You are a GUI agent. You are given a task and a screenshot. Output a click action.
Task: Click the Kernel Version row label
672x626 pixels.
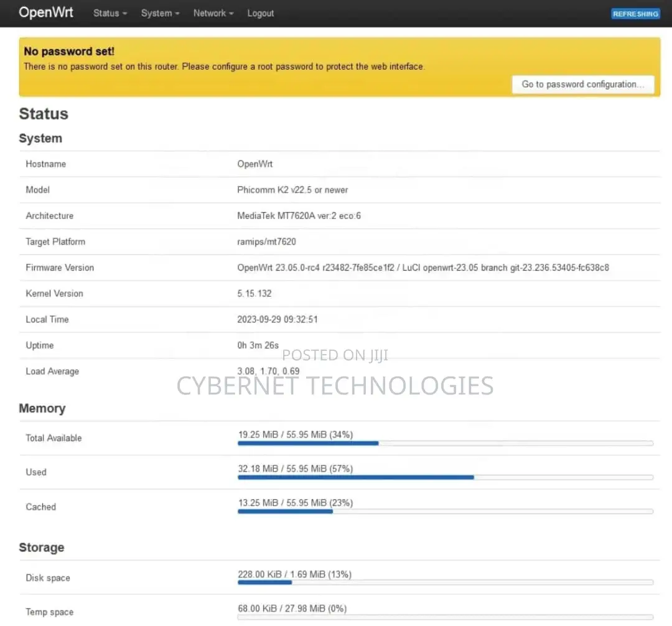click(54, 294)
